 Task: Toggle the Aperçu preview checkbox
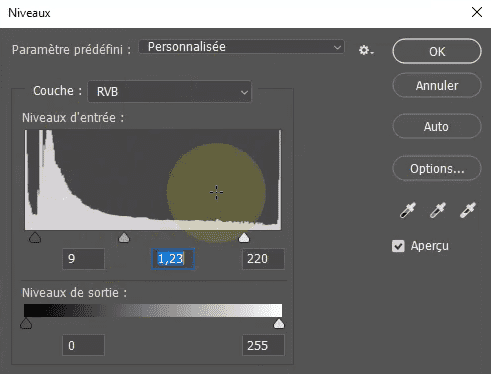pos(398,246)
